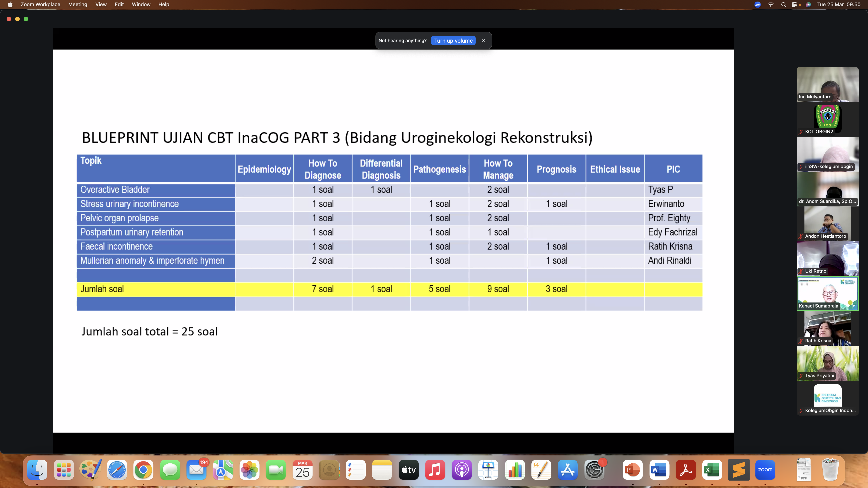Image resolution: width=868 pixels, height=488 pixels.
Task: Open Control Center in menu bar
Action: tap(794, 4)
